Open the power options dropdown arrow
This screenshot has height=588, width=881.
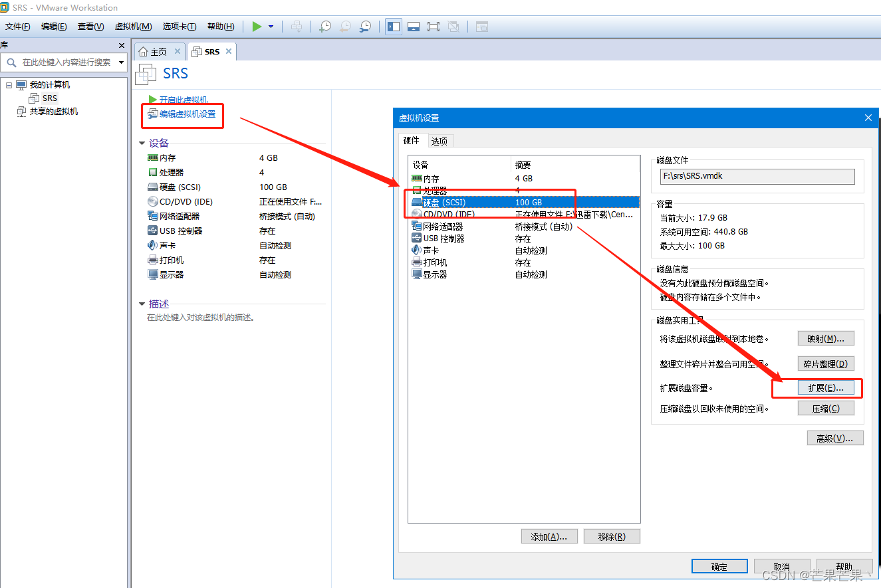pyautogui.click(x=271, y=27)
